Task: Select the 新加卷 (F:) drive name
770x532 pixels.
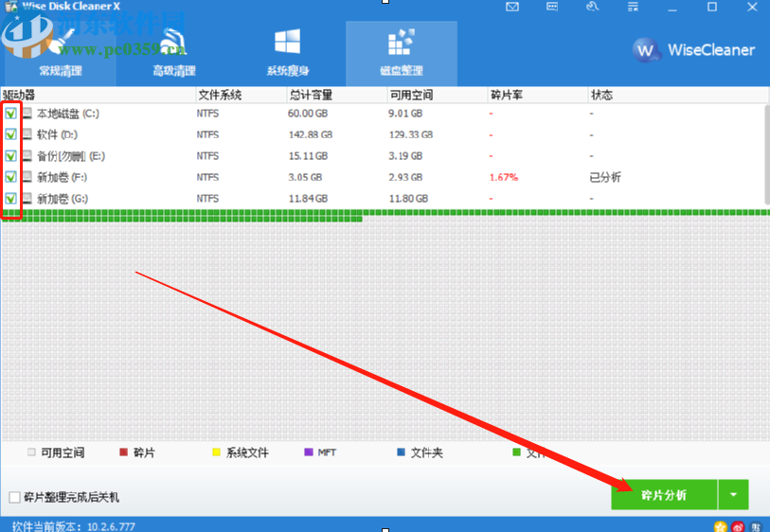Action: tap(62, 177)
